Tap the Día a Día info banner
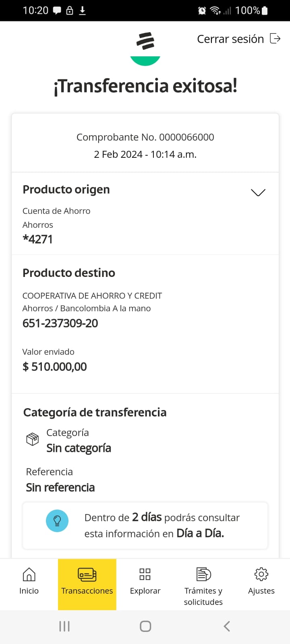290x644 pixels. (154, 526)
